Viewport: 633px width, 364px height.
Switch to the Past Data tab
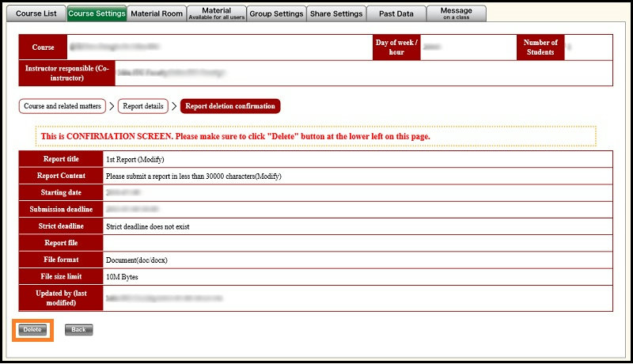click(x=397, y=13)
